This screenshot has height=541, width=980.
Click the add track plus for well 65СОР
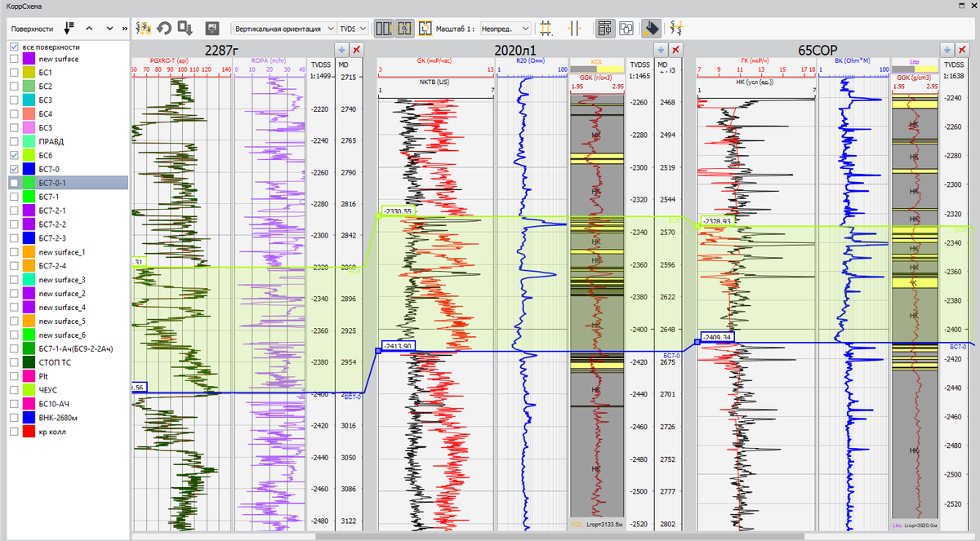[946, 50]
